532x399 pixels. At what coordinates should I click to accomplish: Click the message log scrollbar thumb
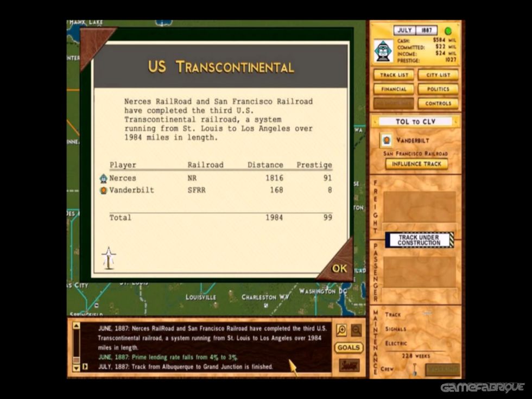pos(77,359)
